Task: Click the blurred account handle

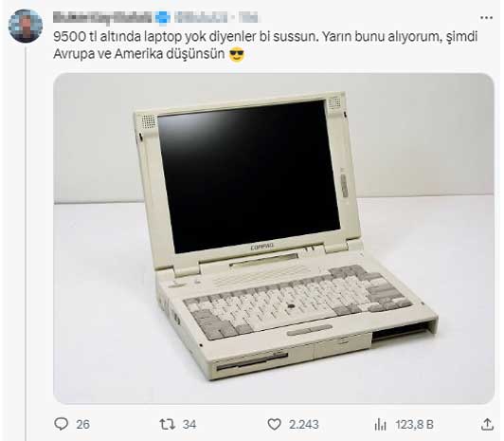Action: (202, 17)
